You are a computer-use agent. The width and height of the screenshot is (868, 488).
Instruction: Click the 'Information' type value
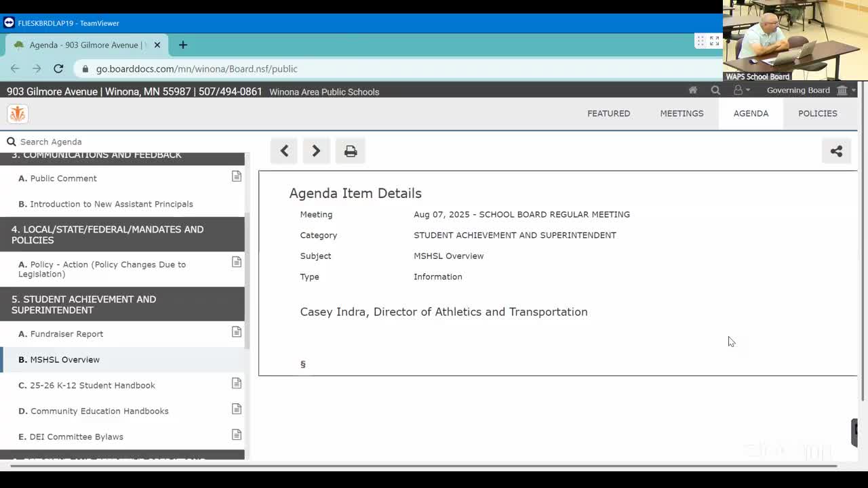pos(437,277)
